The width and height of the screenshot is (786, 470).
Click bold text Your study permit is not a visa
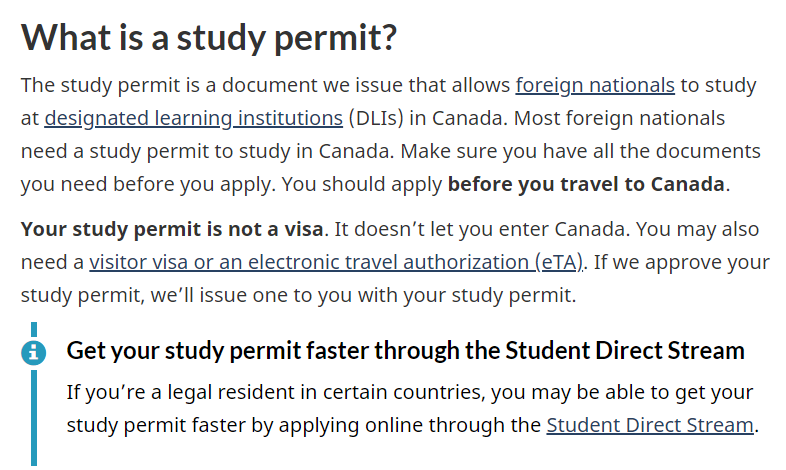(172, 229)
